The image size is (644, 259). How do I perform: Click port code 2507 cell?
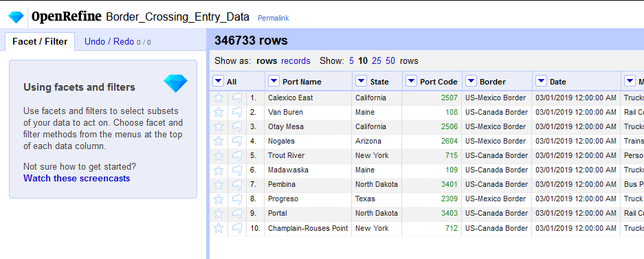pyautogui.click(x=432, y=98)
